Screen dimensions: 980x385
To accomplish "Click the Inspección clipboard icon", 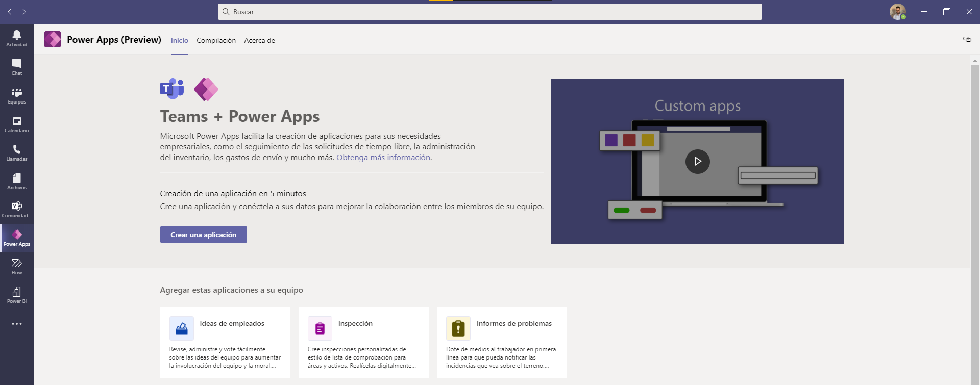I will click(x=320, y=328).
